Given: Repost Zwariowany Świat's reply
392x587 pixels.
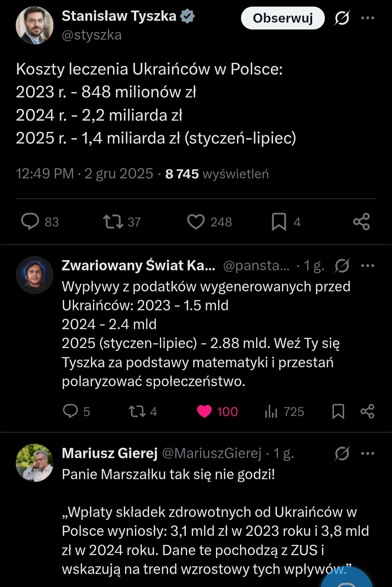Looking at the screenshot, I should [x=137, y=411].
